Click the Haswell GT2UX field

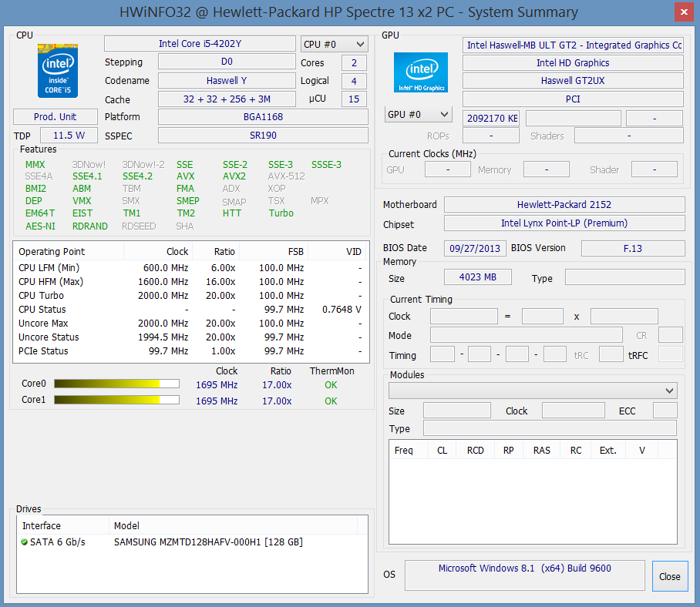tap(574, 81)
